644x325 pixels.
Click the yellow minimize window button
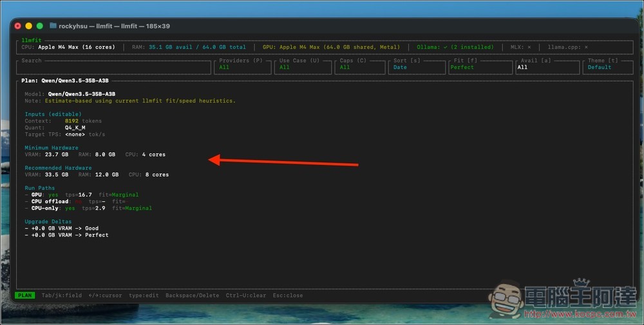29,26
